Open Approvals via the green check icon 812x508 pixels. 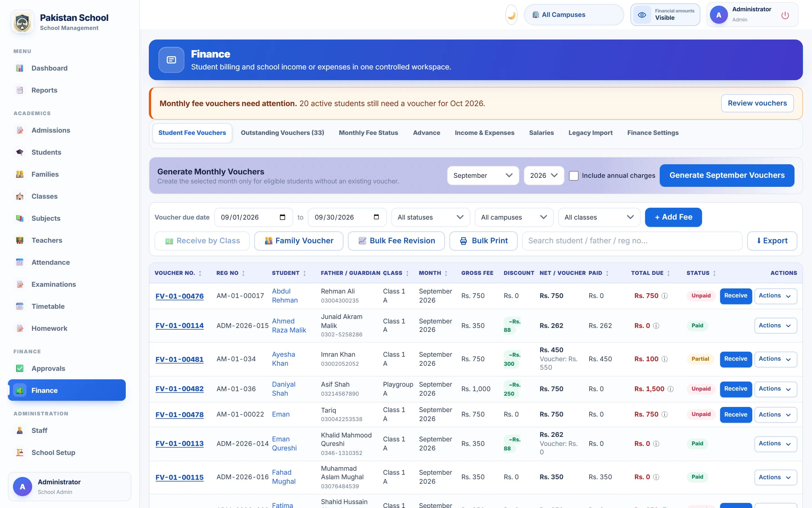20,369
